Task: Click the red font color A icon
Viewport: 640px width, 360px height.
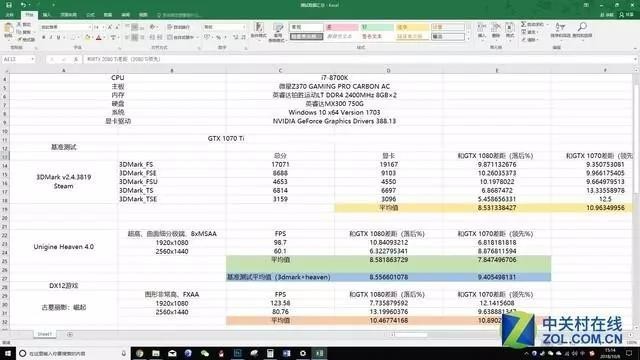Action: 98,38
